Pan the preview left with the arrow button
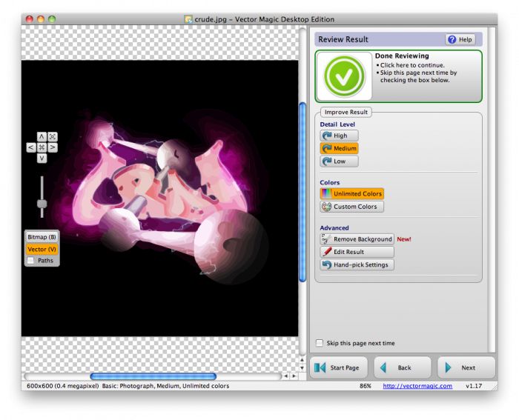519x420 pixels. [31, 147]
